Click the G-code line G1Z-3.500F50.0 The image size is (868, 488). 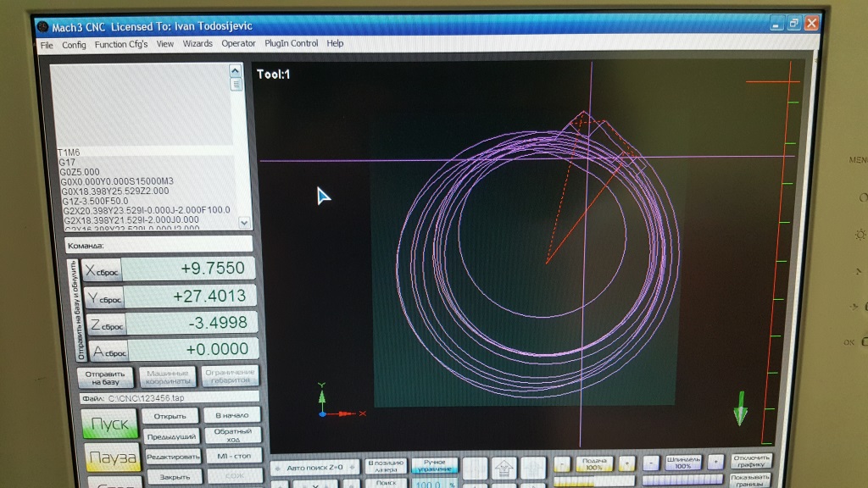(95, 201)
